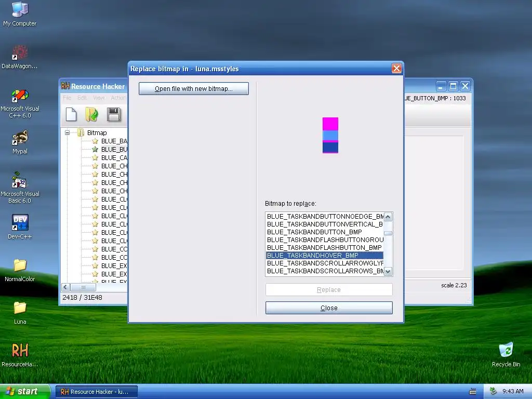Select BLUE_TASKBANDBUTTON_BMP in the list

pos(325,232)
